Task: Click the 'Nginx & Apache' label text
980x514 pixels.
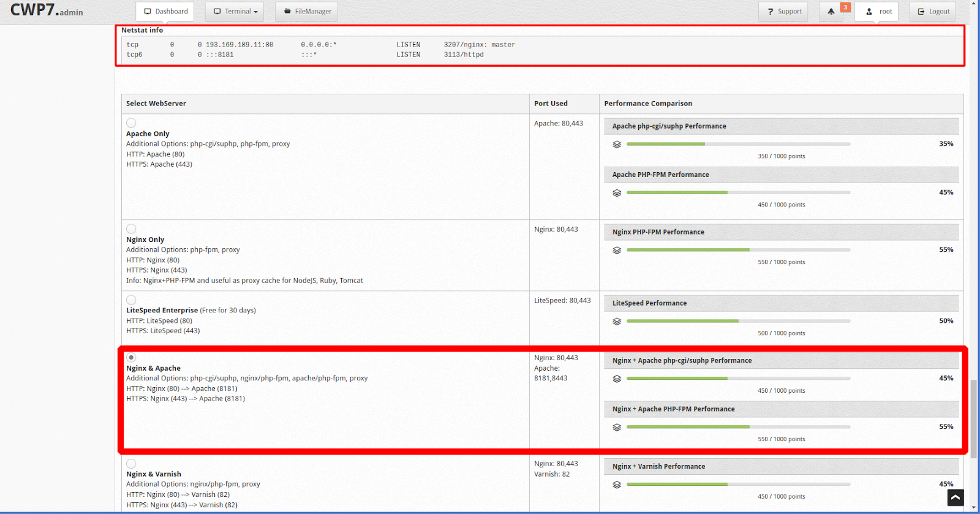Action: 153,368
